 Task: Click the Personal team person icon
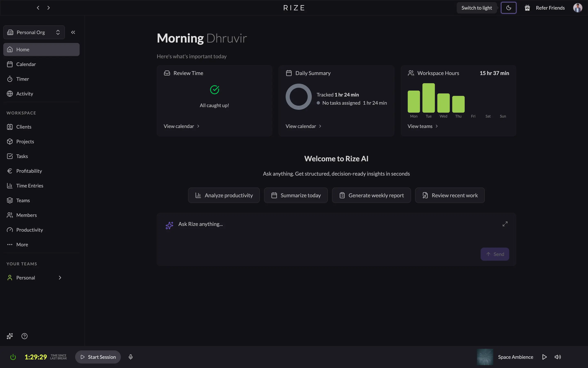(x=10, y=278)
